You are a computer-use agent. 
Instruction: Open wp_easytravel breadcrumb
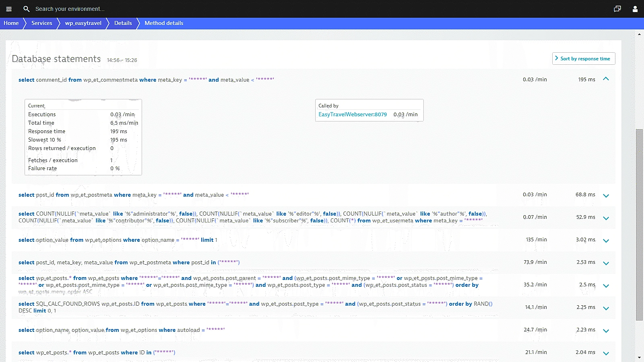pyautogui.click(x=83, y=23)
